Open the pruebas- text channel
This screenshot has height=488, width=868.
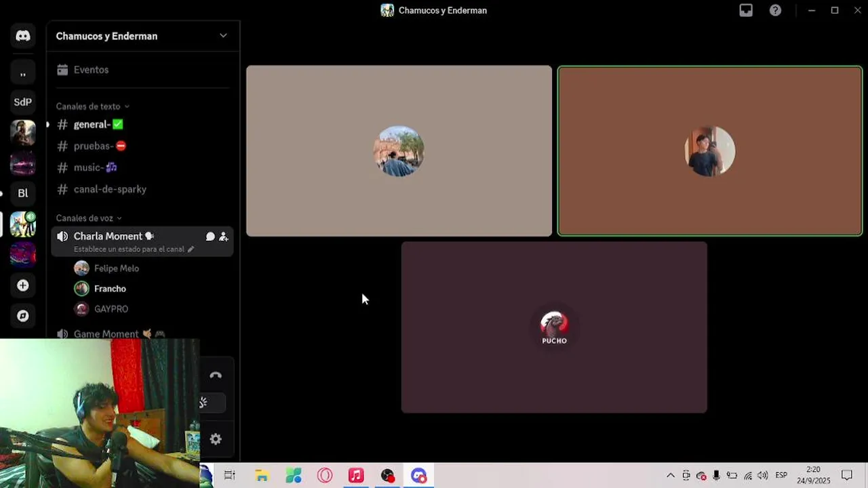click(x=142, y=146)
